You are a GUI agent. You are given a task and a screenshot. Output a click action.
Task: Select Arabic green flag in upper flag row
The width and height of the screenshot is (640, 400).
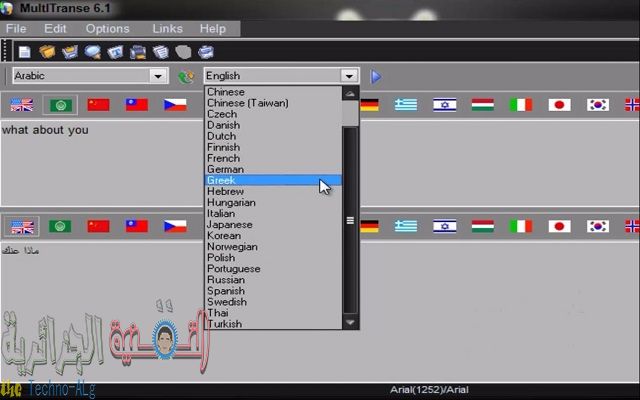pos(60,105)
